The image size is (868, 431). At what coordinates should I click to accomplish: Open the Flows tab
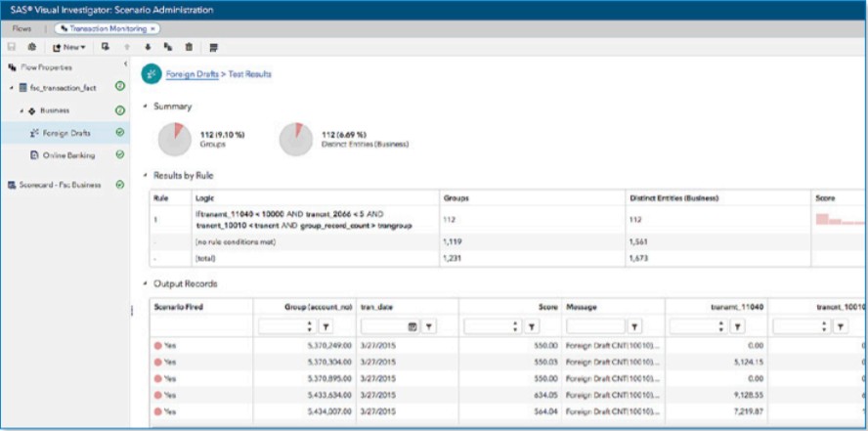click(x=22, y=28)
